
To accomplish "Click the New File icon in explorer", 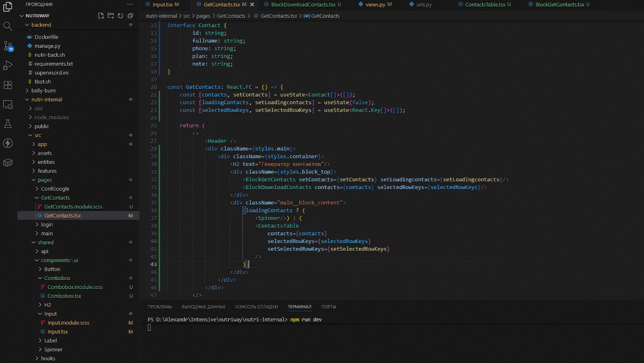I will click(x=101, y=16).
